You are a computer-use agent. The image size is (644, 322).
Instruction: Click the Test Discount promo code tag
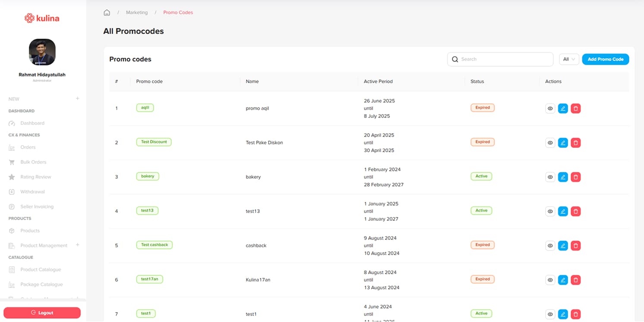154,142
